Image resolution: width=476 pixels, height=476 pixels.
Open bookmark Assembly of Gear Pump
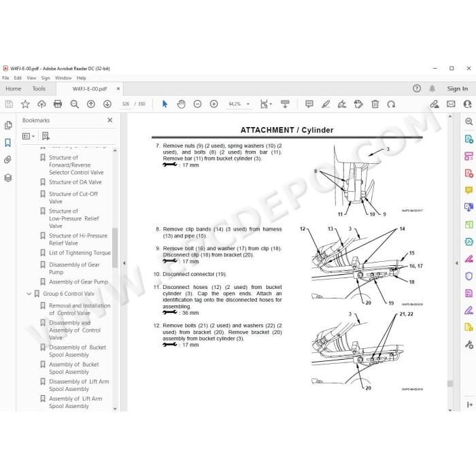click(79, 282)
